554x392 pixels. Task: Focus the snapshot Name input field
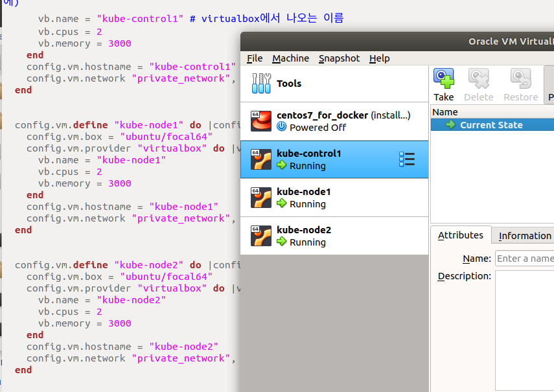(x=525, y=259)
